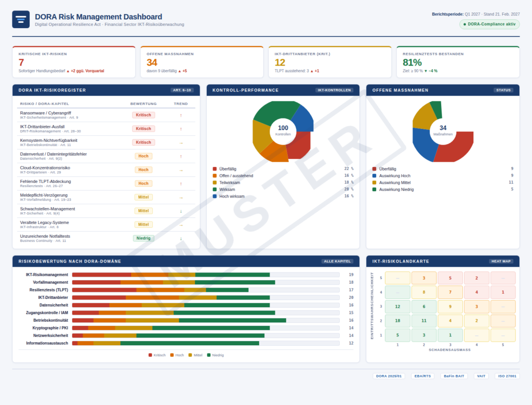Open the Niedrig rating of Unzureichende Notfalltests

click(143, 238)
